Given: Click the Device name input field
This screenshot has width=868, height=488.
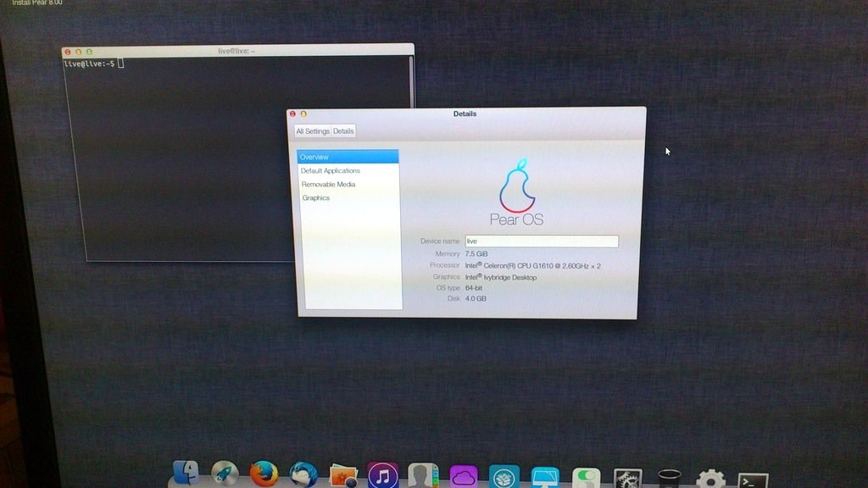Looking at the screenshot, I should (542, 241).
